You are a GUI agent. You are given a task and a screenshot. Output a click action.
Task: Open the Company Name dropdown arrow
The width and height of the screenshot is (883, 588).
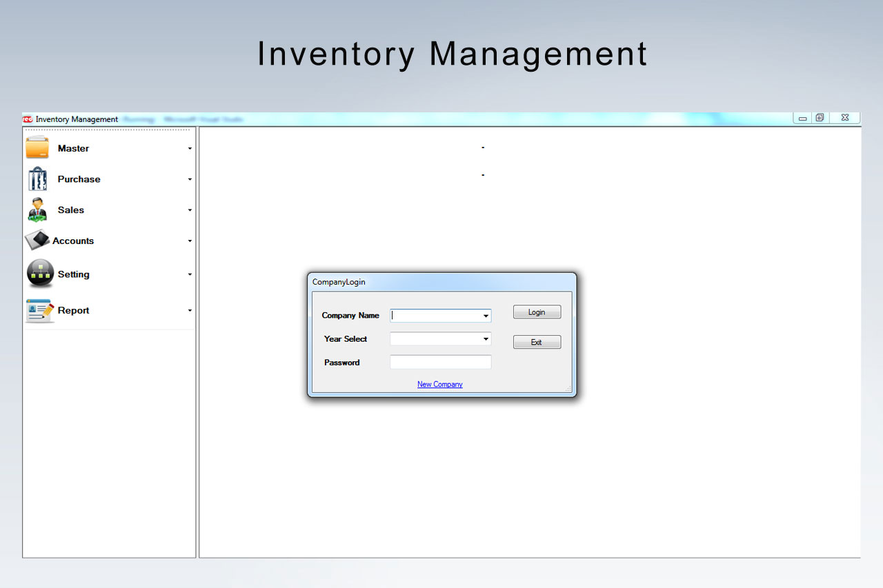coord(486,316)
